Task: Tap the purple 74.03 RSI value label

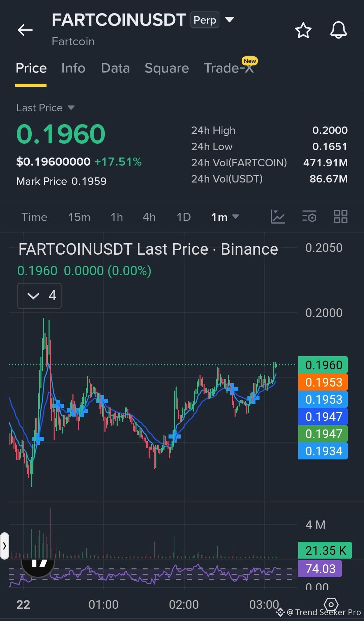Action: [x=320, y=569]
